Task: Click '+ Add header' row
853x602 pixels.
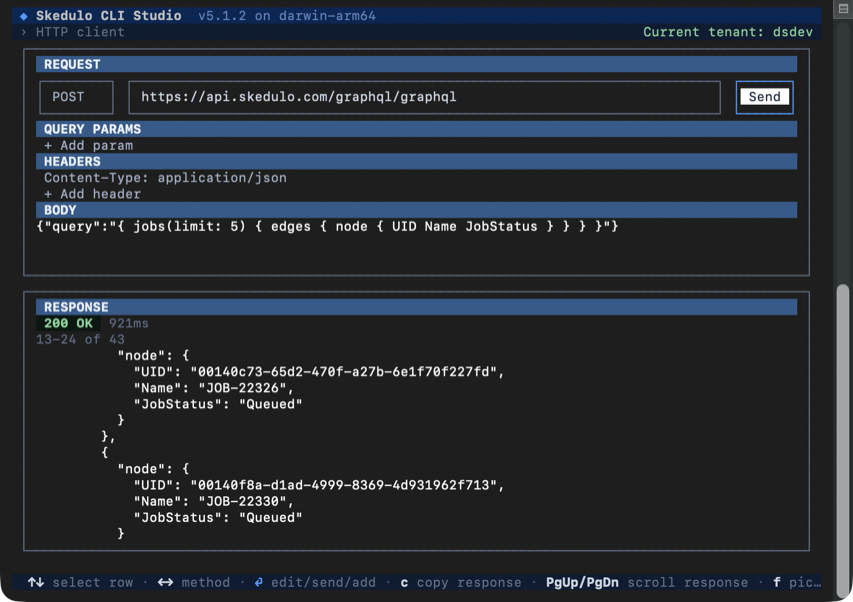Action: (x=92, y=194)
